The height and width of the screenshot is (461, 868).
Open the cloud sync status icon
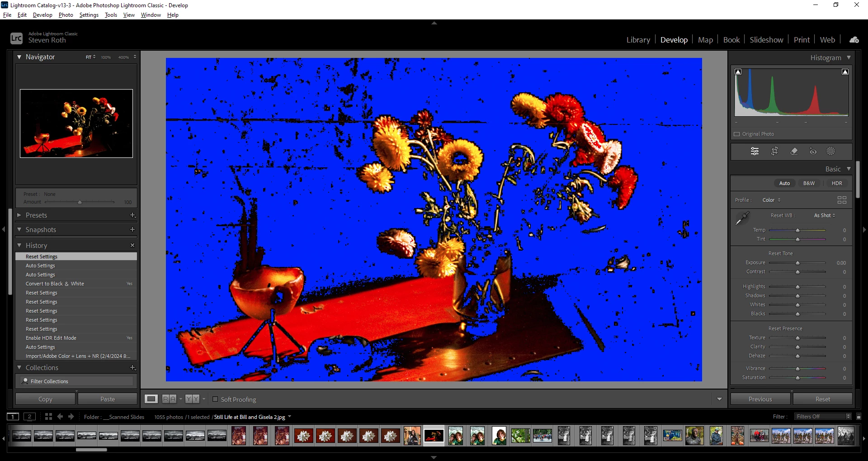854,40
